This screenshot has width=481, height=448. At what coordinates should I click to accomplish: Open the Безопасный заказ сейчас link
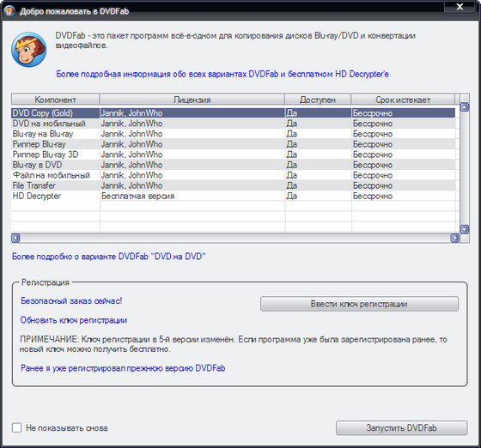[x=71, y=301]
